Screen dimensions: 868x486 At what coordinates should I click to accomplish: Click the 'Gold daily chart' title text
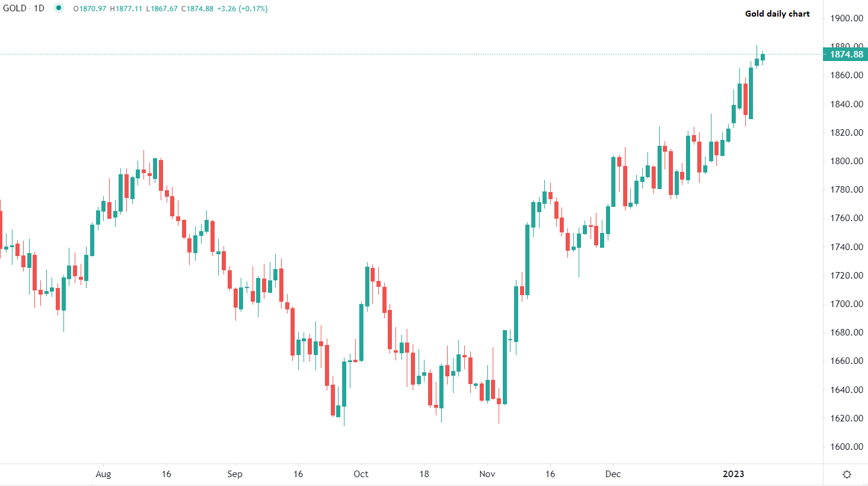pyautogui.click(x=777, y=14)
